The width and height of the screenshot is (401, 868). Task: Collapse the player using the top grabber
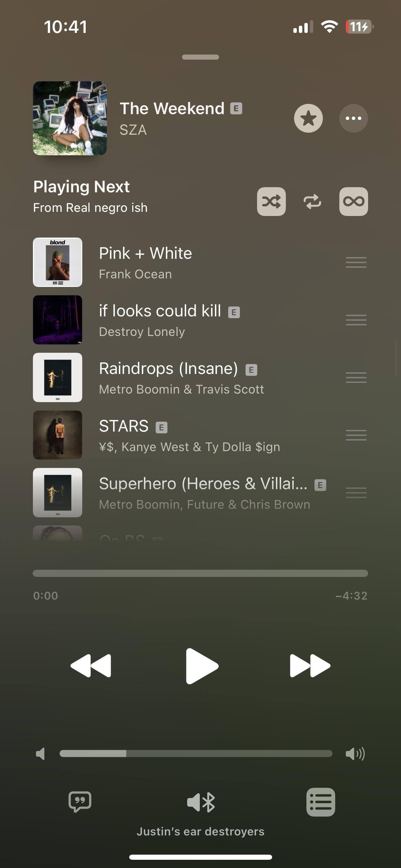pos(200,57)
